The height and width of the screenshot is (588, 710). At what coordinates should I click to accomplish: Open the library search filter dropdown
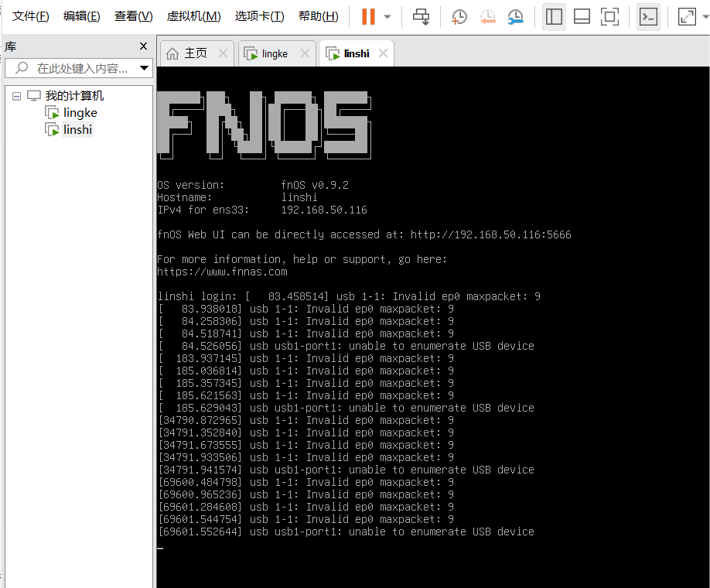click(x=145, y=68)
